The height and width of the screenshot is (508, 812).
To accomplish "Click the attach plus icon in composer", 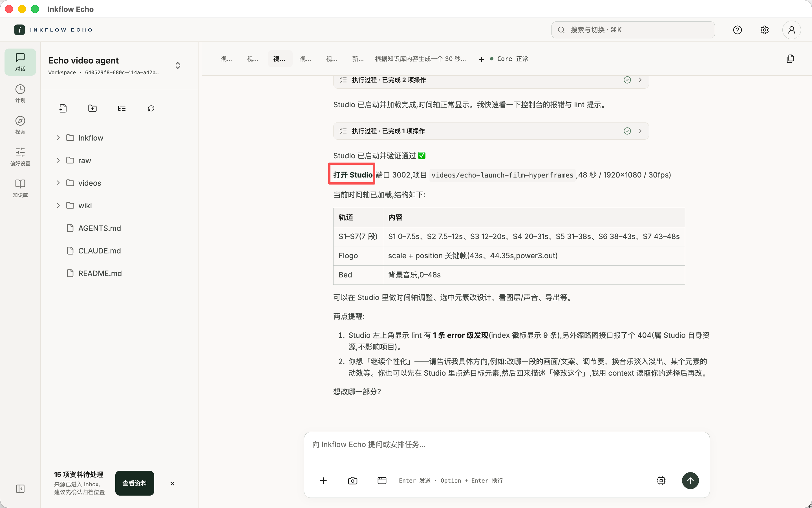I will click(x=323, y=480).
